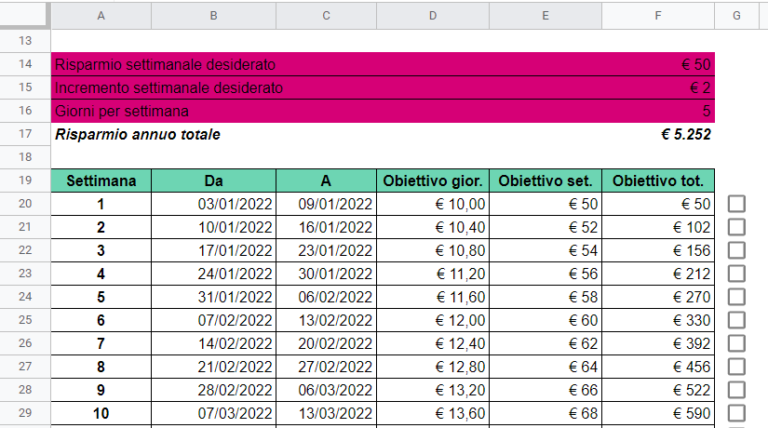Select the 'Obiettivo tot.' header cell
This screenshot has width=768, height=428.
click(658, 181)
